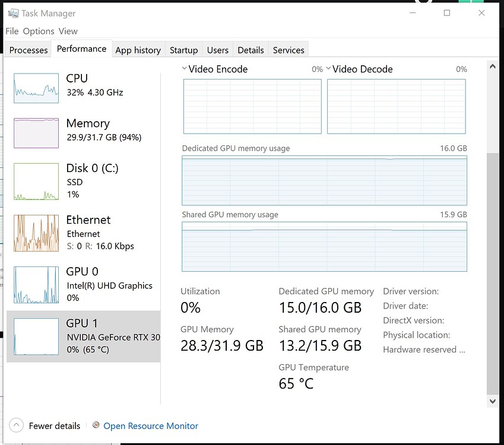Open the Startup tab

coord(183,50)
